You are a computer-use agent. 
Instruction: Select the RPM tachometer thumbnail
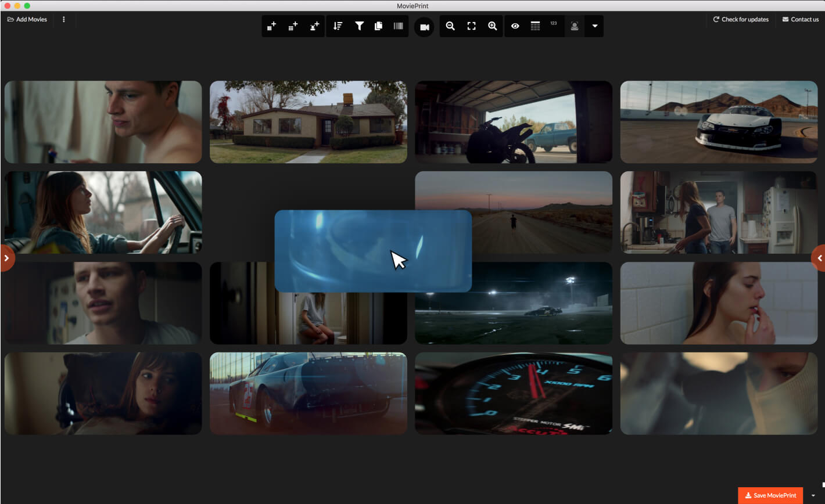514,394
